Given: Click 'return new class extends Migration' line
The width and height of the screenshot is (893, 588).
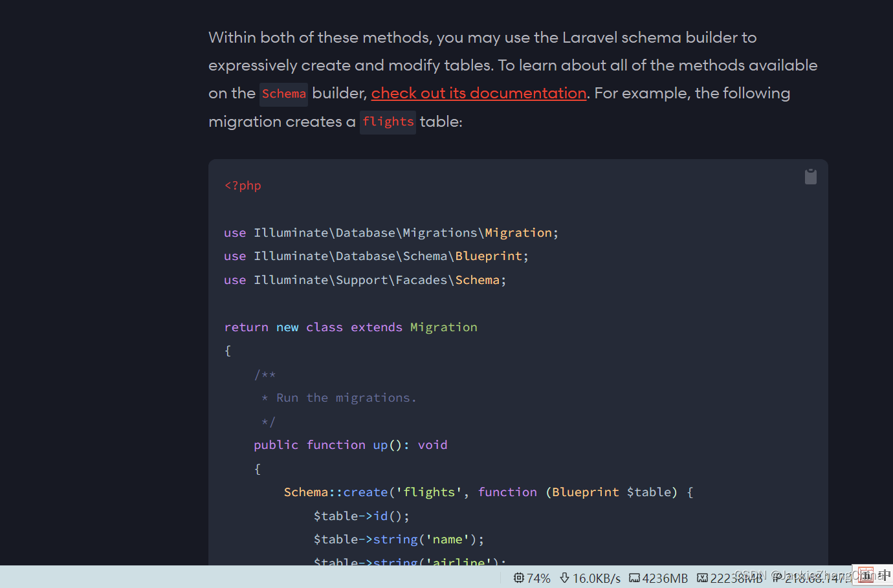Looking at the screenshot, I should 351,327.
